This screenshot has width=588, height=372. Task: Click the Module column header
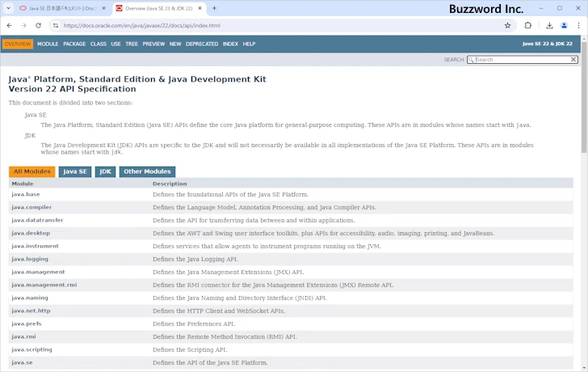(23, 184)
